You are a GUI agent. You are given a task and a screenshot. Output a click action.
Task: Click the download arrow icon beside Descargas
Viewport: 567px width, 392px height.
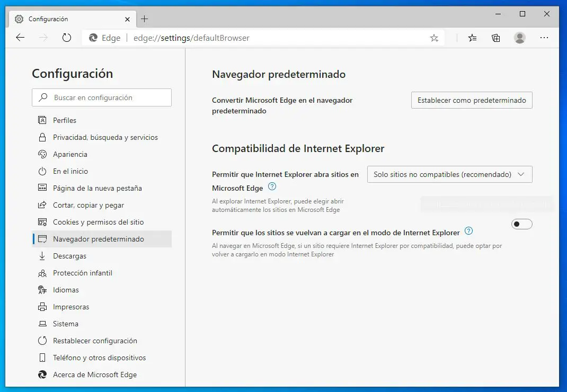coord(42,256)
